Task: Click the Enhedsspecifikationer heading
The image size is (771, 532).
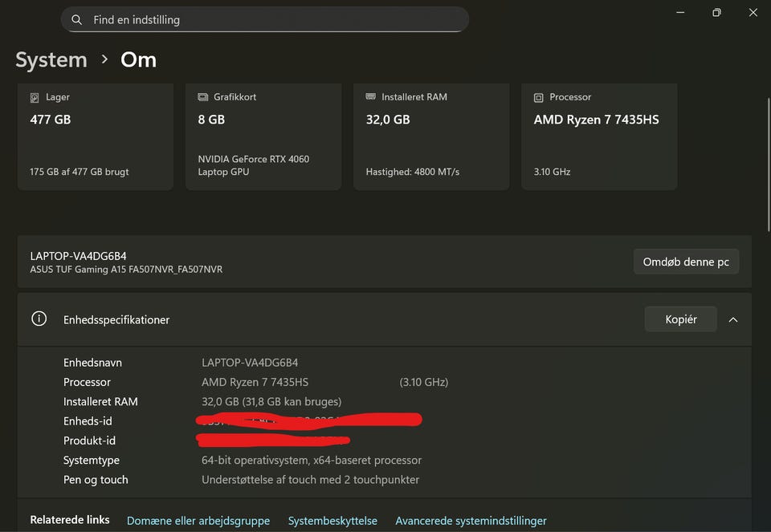Action: click(x=116, y=320)
